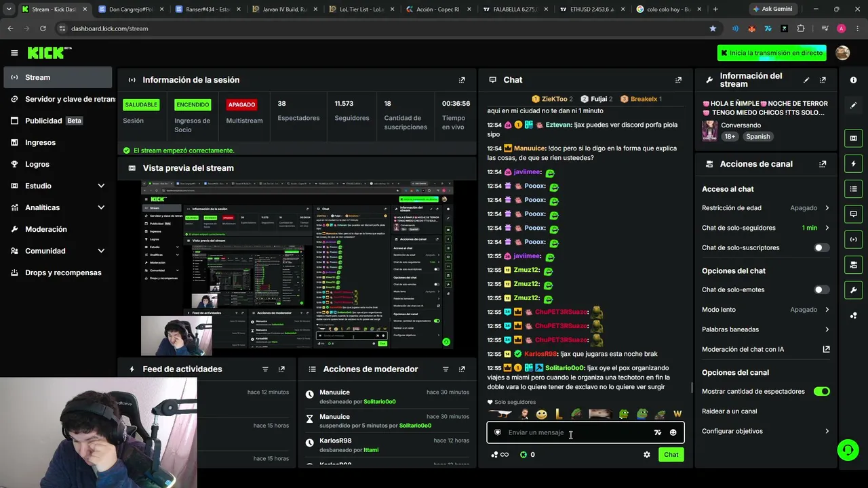Toggle activity feed lightning icon in right sidebar
The image size is (868, 488).
(853, 163)
